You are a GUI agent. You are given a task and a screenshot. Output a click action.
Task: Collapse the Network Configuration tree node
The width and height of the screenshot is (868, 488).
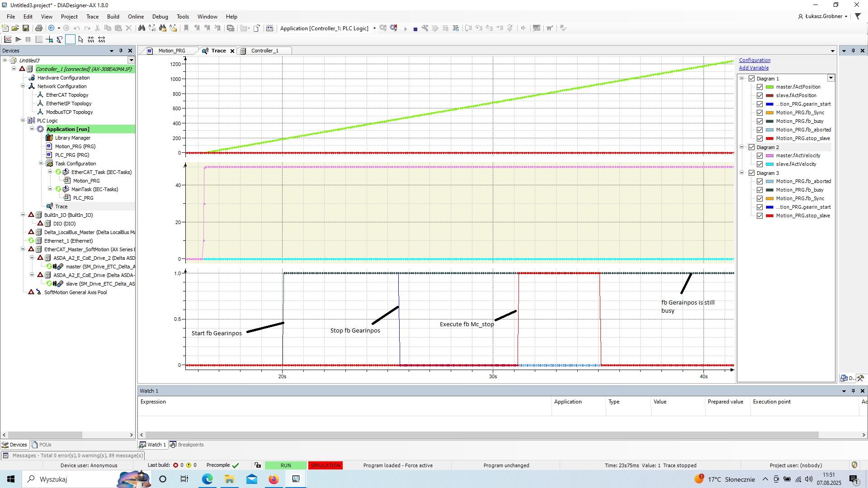pyautogui.click(x=23, y=86)
